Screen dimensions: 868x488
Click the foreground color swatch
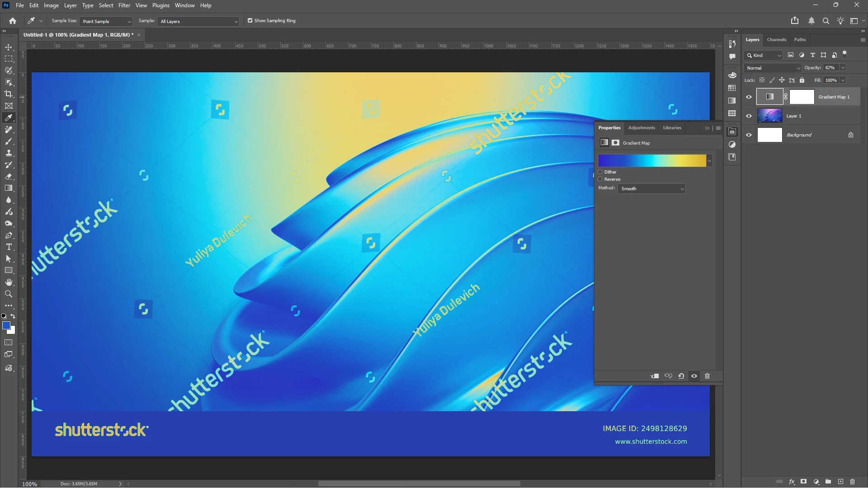[x=6, y=326]
